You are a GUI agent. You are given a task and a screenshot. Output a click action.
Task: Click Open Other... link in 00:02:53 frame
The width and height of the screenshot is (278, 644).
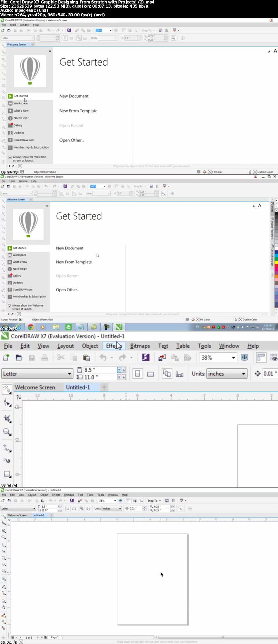(67, 290)
